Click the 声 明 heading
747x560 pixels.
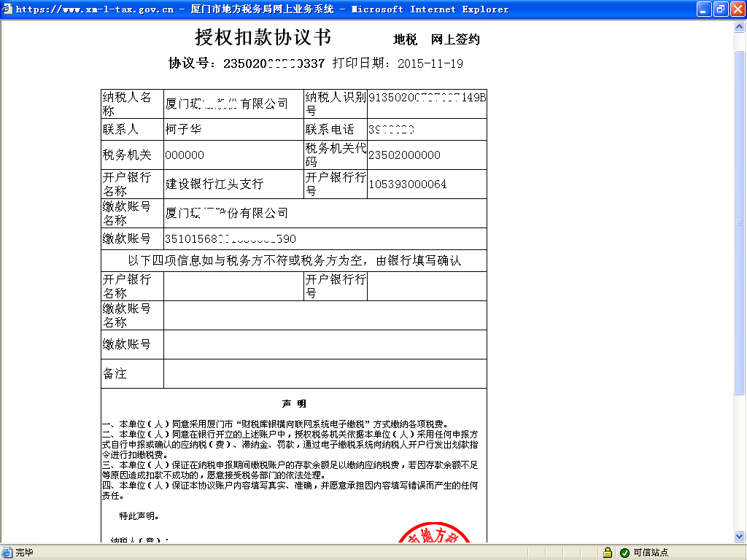click(294, 404)
